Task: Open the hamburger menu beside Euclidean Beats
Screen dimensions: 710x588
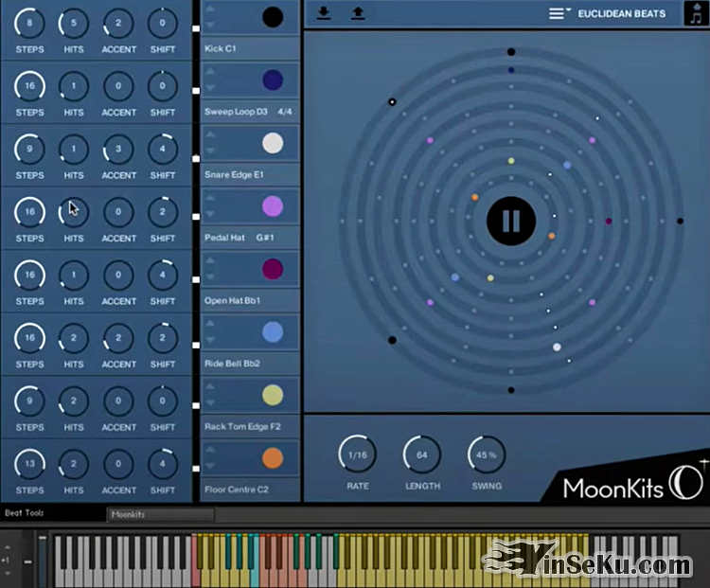Action: pyautogui.click(x=558, y=14)
